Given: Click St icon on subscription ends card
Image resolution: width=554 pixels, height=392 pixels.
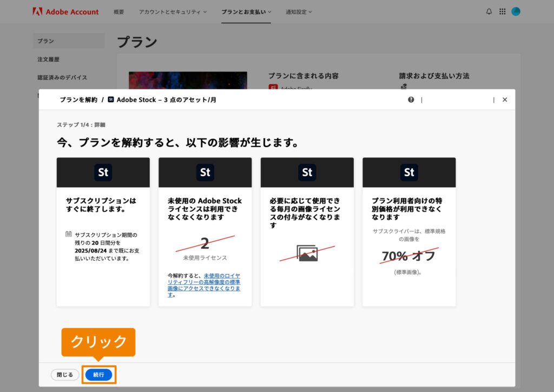Looking at the screenshot, I should click(x=103, y=172).
